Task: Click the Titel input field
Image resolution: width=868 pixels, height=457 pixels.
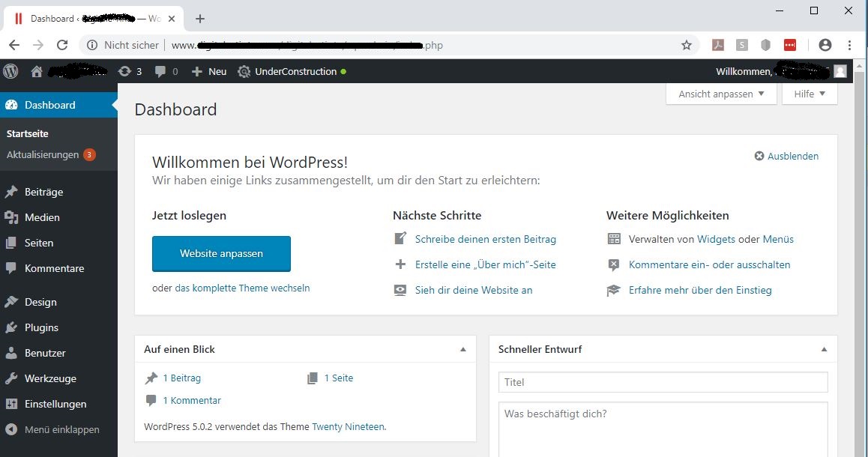Action: (x=663, y=382)
